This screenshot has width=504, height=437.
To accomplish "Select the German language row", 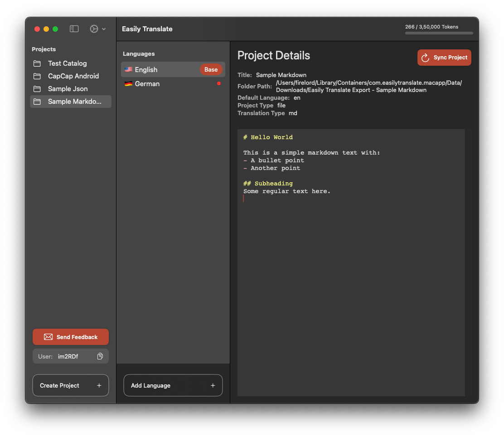I will click(x=173, y=83).
